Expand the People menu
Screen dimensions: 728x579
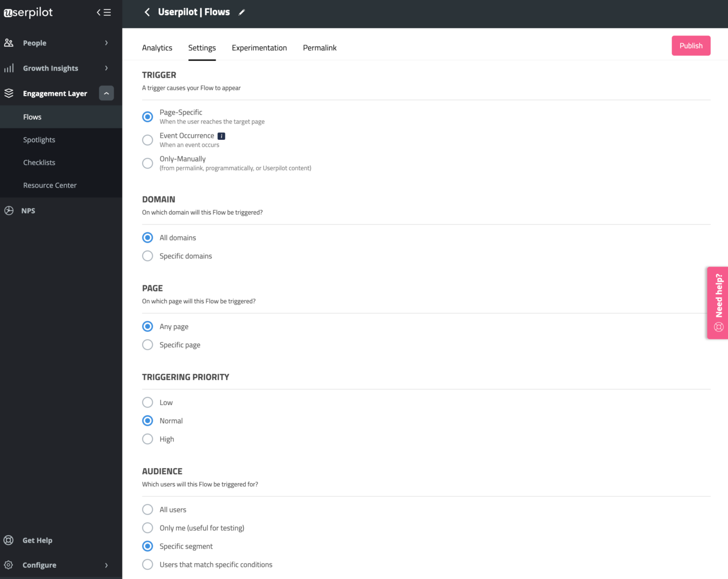click(106, 43)
